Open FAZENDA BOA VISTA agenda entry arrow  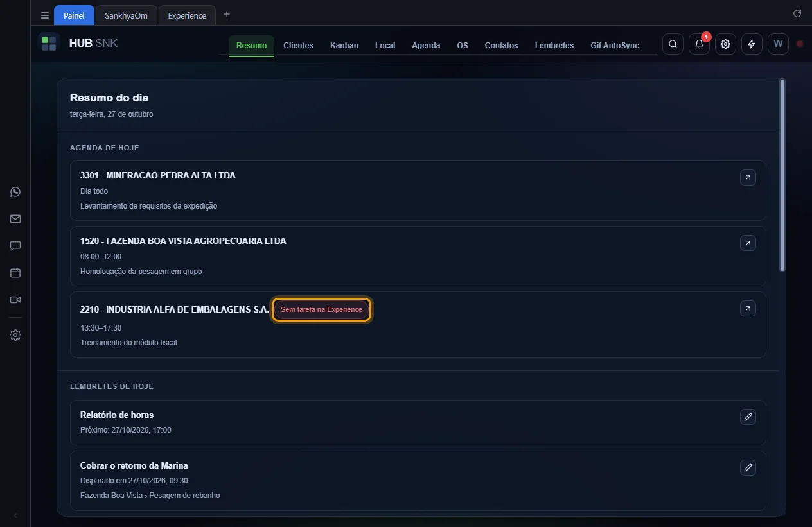748,243
